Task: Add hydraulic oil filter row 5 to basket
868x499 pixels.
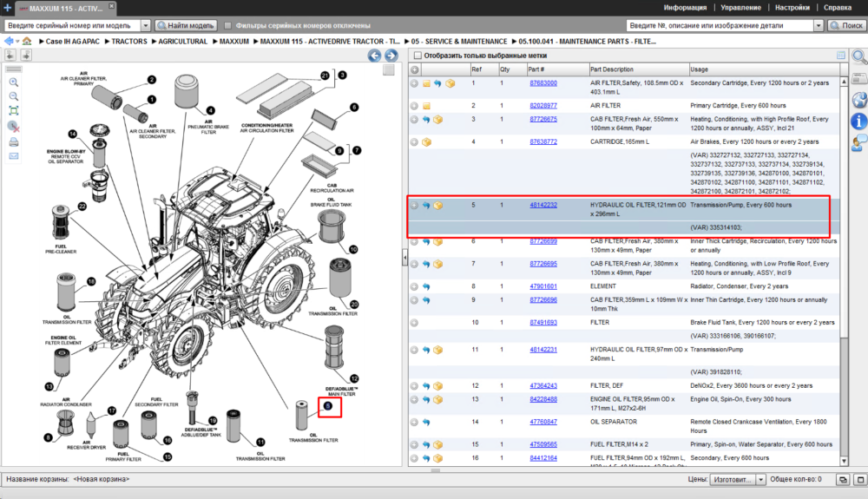Action: click(414, 206)
